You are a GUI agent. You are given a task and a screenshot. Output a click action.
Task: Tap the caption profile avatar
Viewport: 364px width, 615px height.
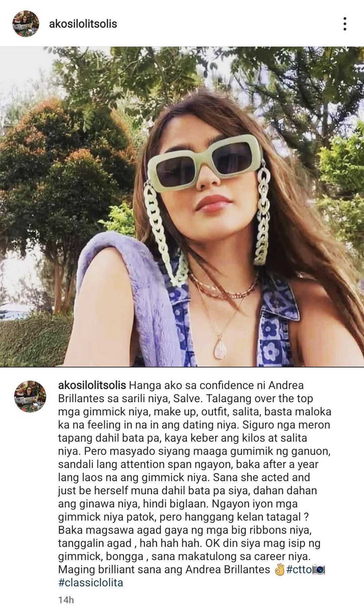coord(30,396)
